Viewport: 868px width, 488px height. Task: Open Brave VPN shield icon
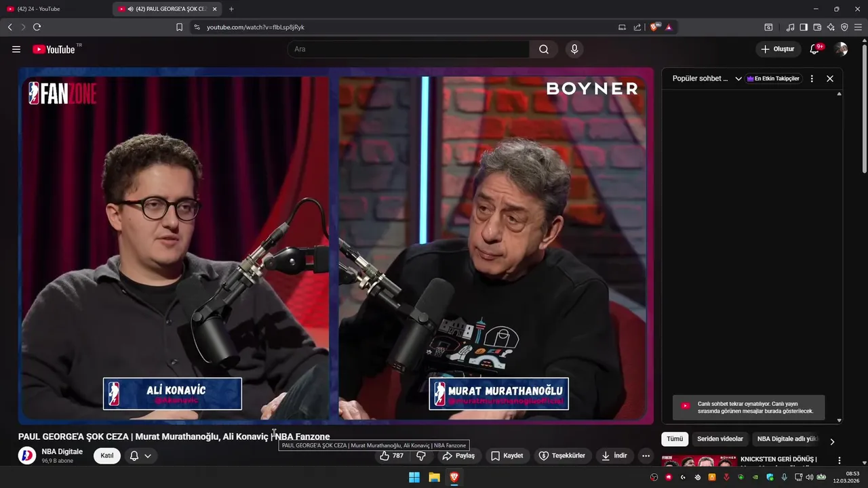(x=844, y=27)
